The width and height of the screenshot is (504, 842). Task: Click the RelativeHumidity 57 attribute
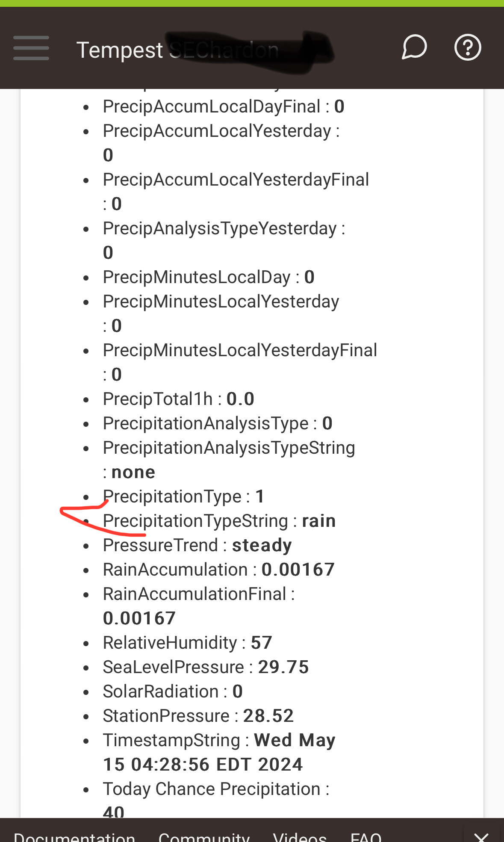coord(187,643)
